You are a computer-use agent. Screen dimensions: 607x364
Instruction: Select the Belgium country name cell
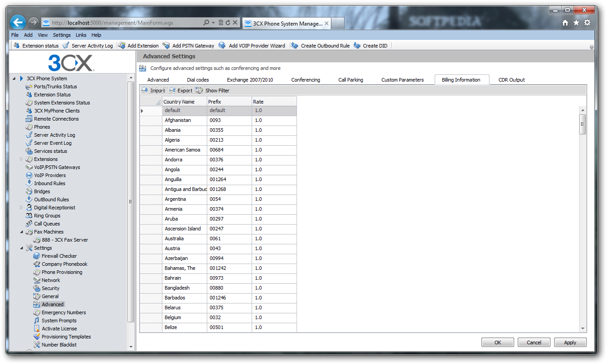click(184, 317)
